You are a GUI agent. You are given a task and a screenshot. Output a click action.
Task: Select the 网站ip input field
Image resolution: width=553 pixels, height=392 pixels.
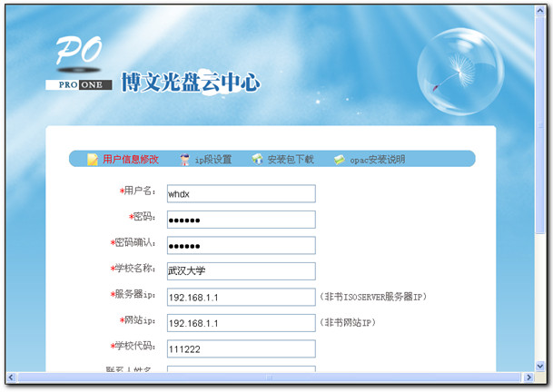[242, 323]
